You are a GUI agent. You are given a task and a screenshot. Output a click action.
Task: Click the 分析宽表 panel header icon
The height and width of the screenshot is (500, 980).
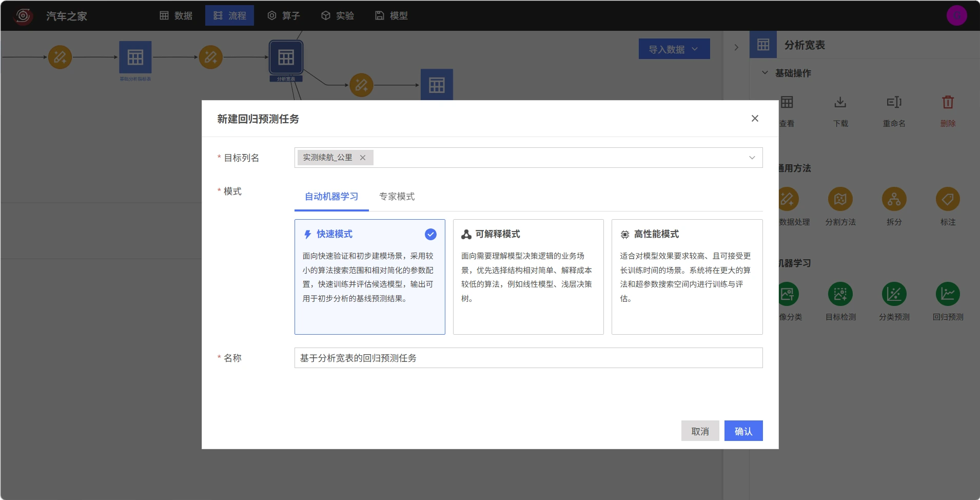(763, 45)
